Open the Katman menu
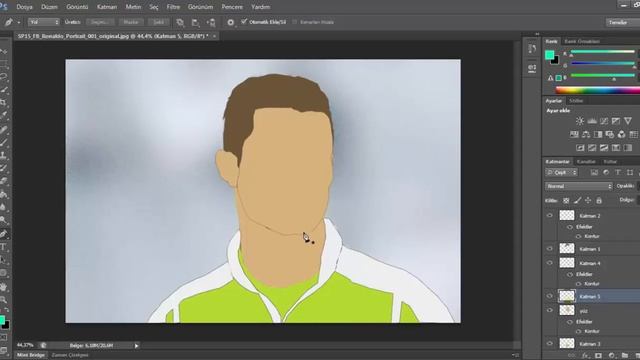This screenshot has height=360, width=640. (x=107, y=7)
